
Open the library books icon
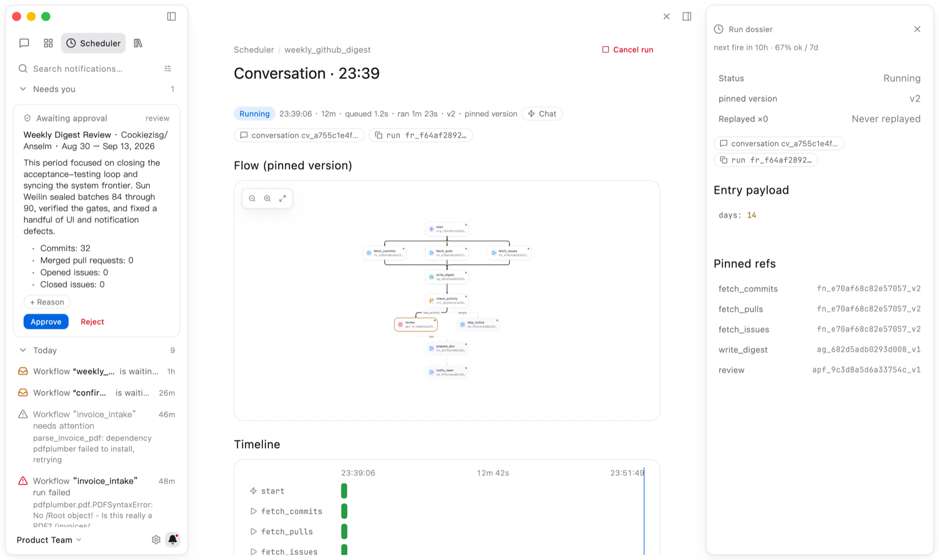(138, 43)
